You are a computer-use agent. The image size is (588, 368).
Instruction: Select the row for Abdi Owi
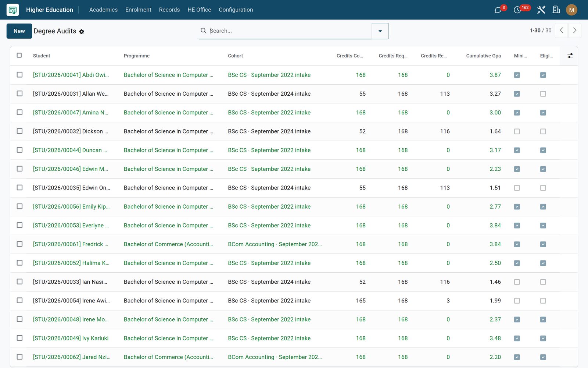pos(19,75)
